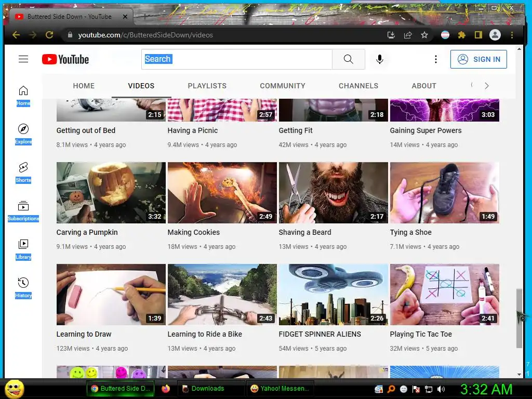Go back with browser back arrow
Image resolution: width=532 pixels, height=399 pixels.
pos(16,35)
